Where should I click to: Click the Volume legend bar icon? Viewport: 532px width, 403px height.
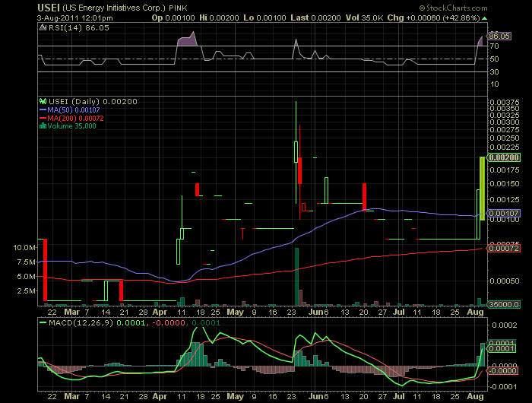[x=43, y=126]
